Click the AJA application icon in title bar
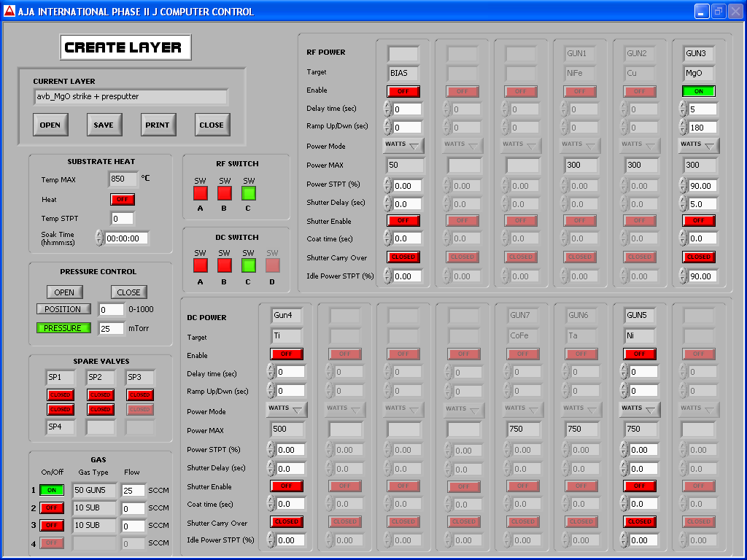 coord(9,11)
